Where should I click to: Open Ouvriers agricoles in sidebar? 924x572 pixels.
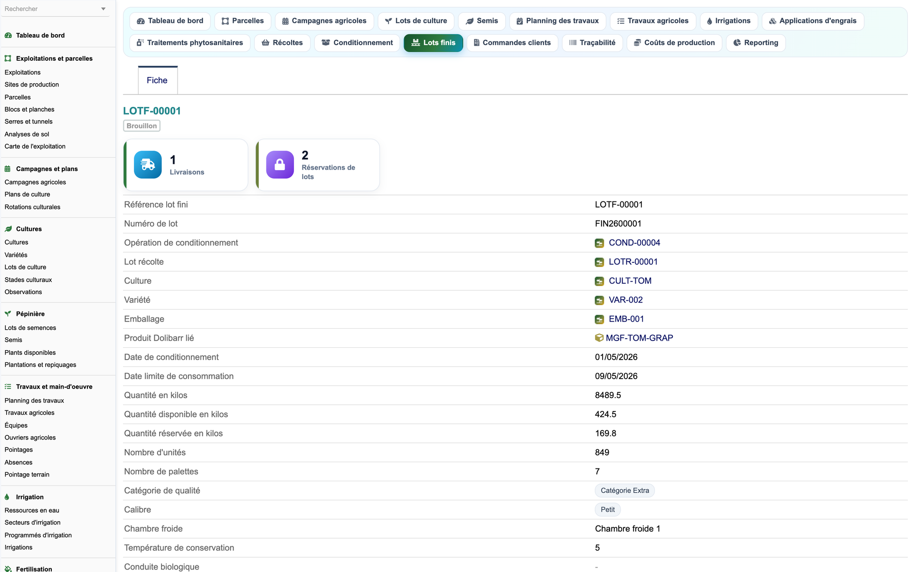coord(30,437)
